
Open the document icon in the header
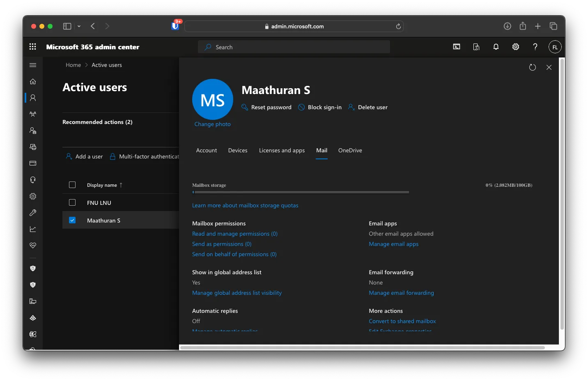(x=476, y=47)
